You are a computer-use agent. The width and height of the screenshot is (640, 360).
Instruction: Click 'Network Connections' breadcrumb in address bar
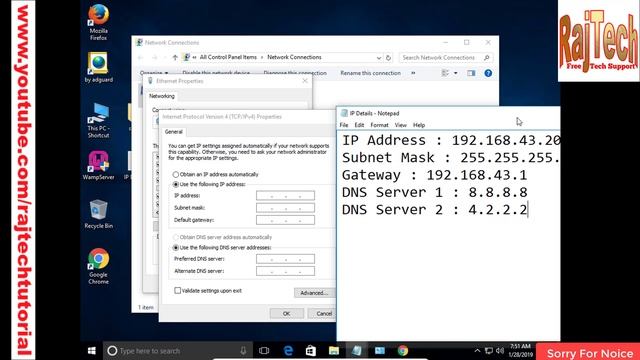coord(294,58)
